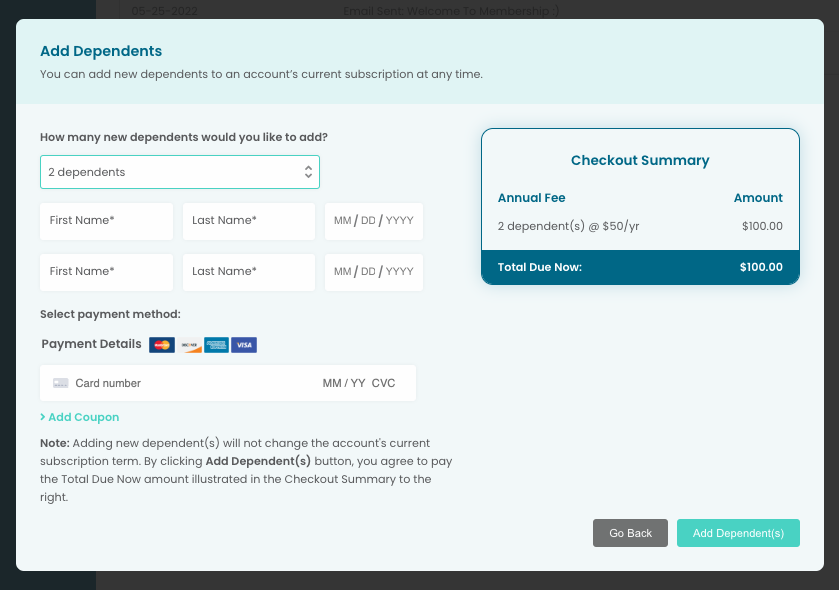Click the Add Coupon link
The height and width of the screenshot is (590, 839).
coord(85,417)
